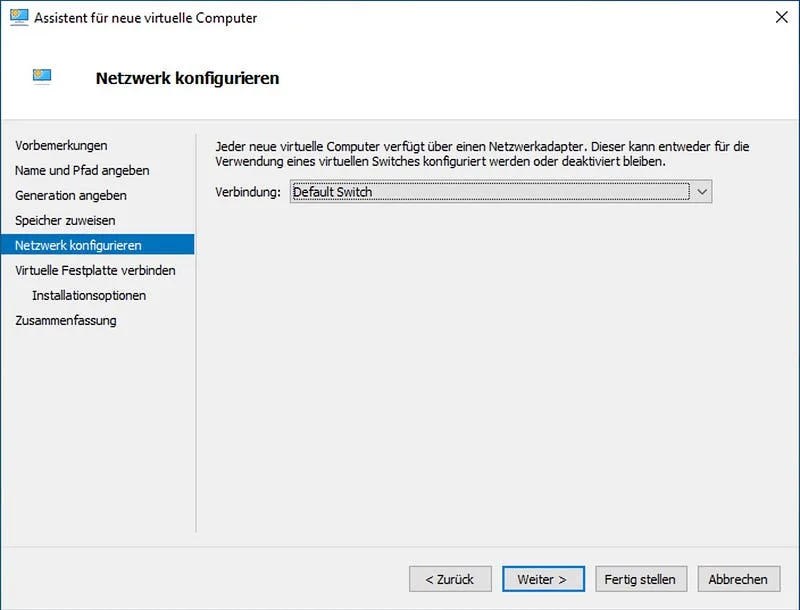Cancel the wizard via Abbrechen
The image size is (800, 610).
tap(738, 578)
